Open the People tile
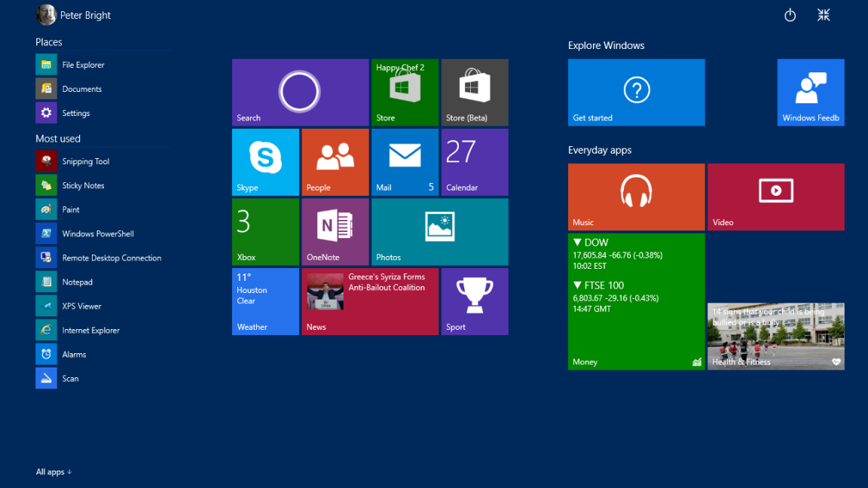Viewport: 868px width, 488px height. coord(335,162)
